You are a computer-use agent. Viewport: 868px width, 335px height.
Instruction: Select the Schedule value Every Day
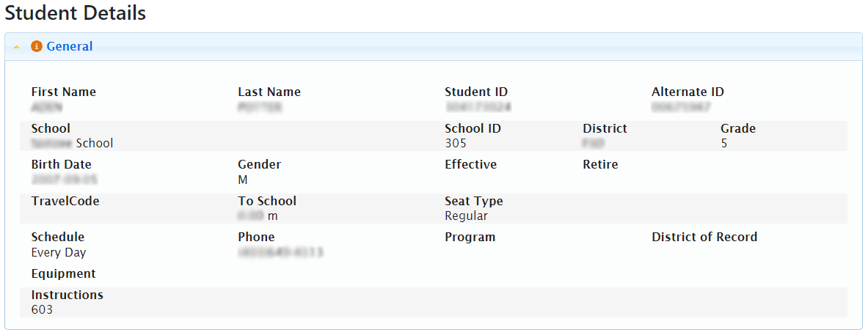click(59, 253)
